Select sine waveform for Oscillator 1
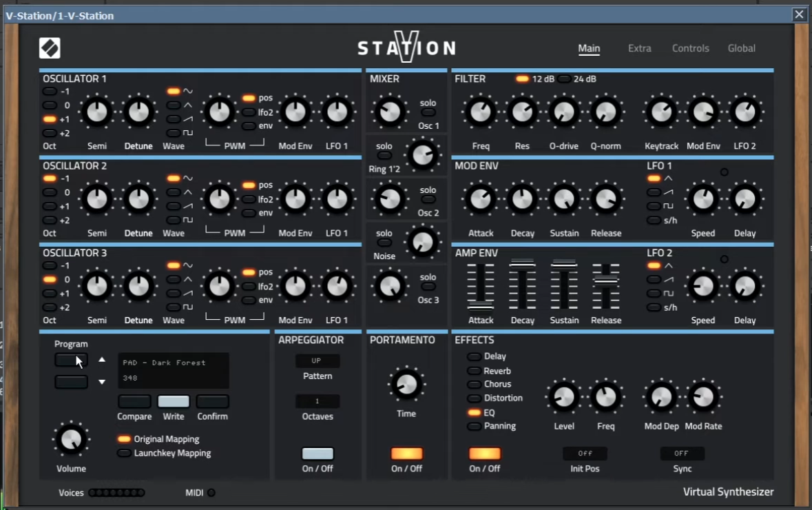The width and height of the screenshot is (812, 510). pos(174,91)
